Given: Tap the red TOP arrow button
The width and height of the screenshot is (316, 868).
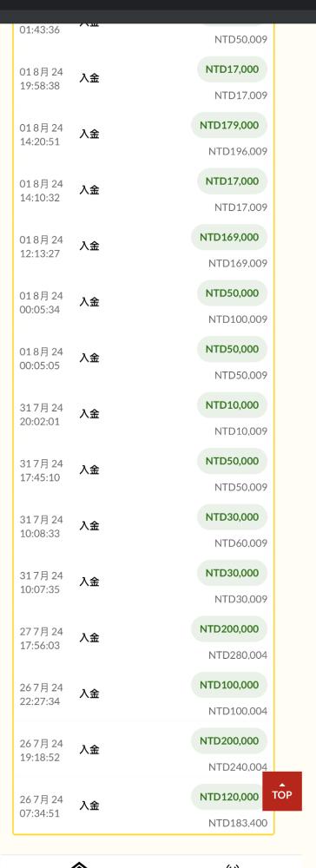Looking at the screenshot, I should click(x=281, y=791).
